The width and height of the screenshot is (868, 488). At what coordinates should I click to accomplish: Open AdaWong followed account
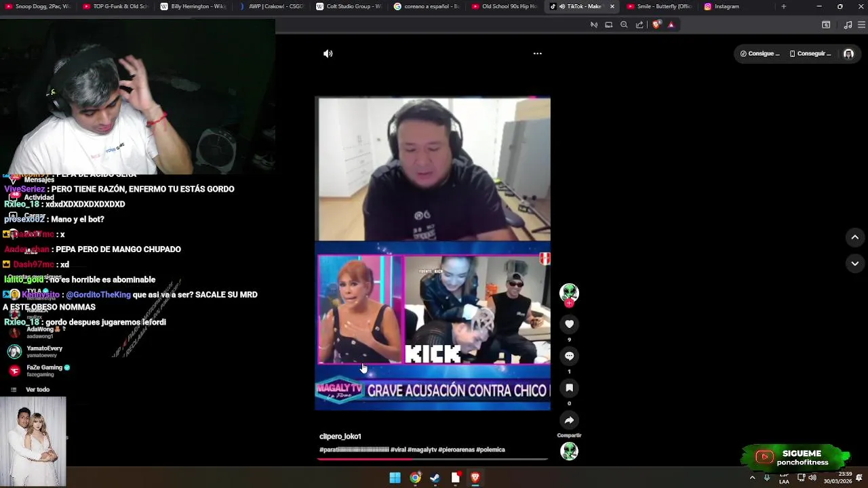(x=37, y=332)
